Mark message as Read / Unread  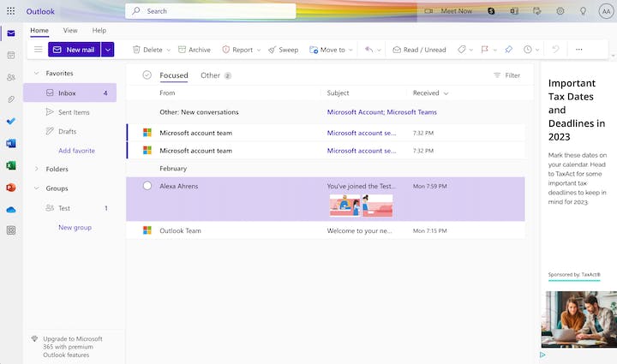(419, 50)
